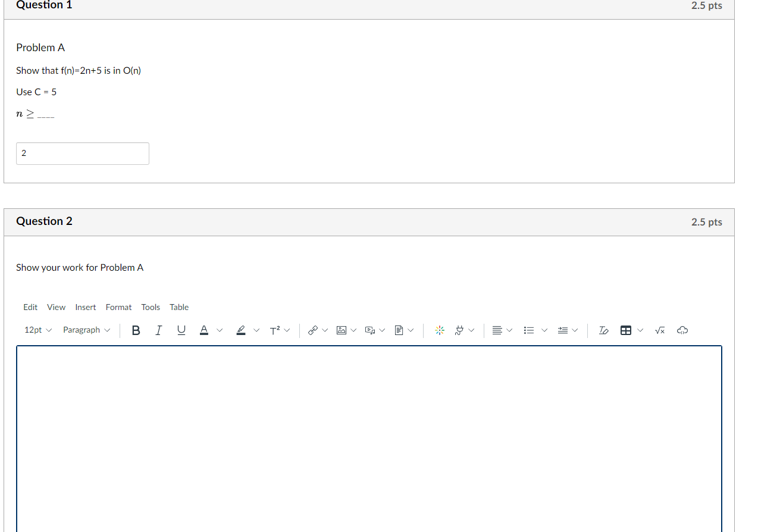Toggle italic formatting
This screenshot has width=758, height=532.
[158, 330]
